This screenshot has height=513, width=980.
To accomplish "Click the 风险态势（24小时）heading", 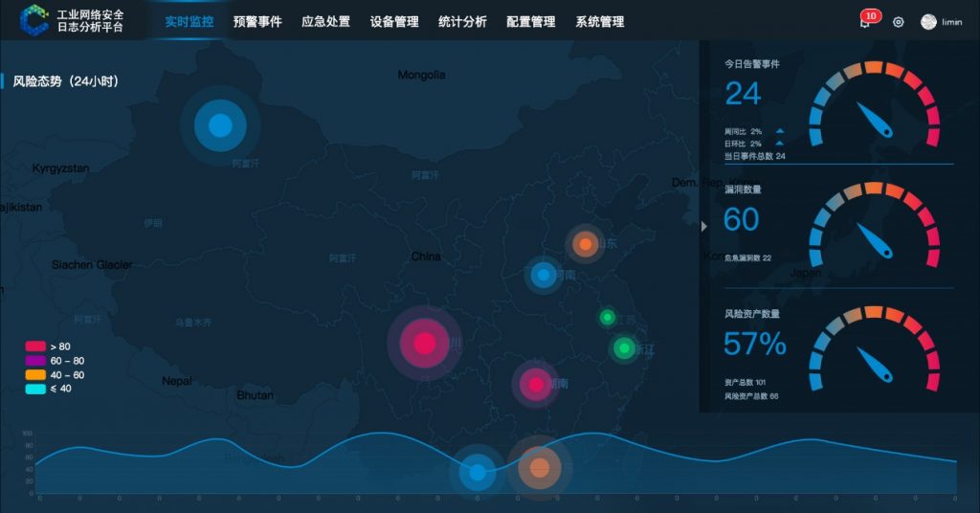I will [66, 81].
